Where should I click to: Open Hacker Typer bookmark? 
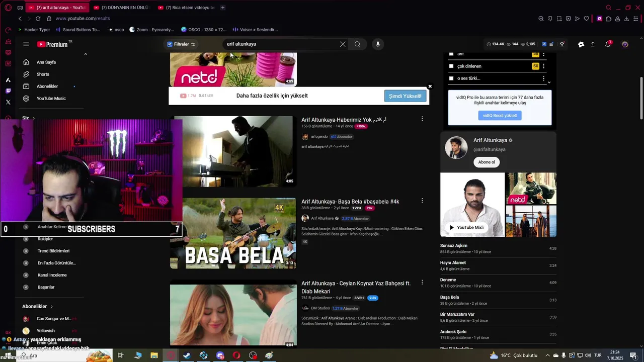click(34, 30)
